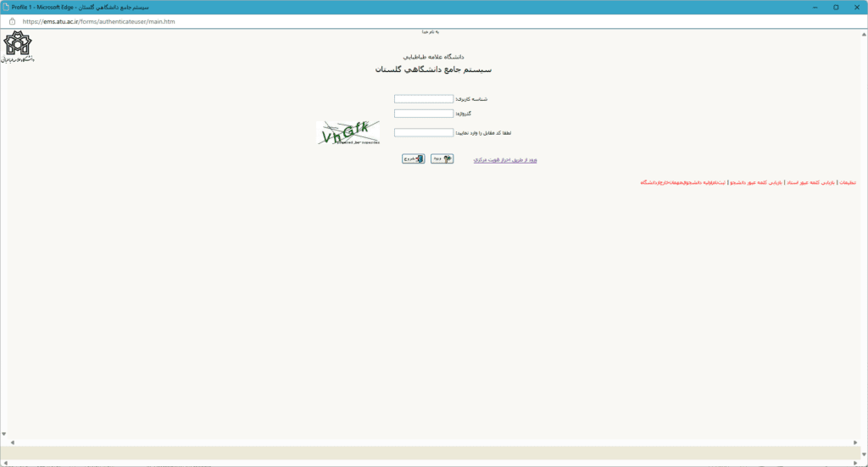
Task: Click the up arrow of the right scrollbar
Action: (864, 34)
